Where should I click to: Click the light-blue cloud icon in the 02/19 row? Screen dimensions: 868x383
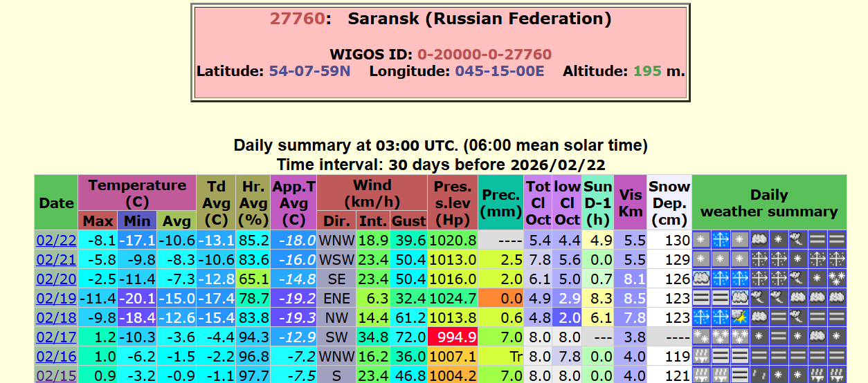click(741, 299)
